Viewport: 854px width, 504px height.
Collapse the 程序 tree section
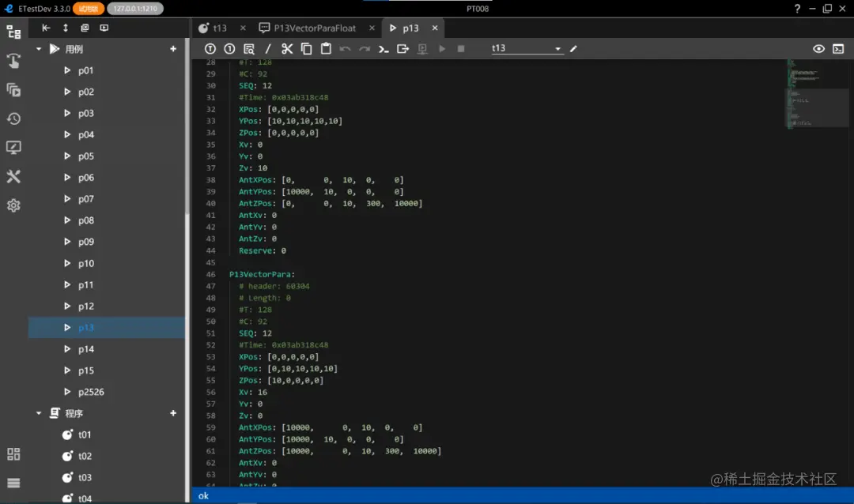pos(39,413)
